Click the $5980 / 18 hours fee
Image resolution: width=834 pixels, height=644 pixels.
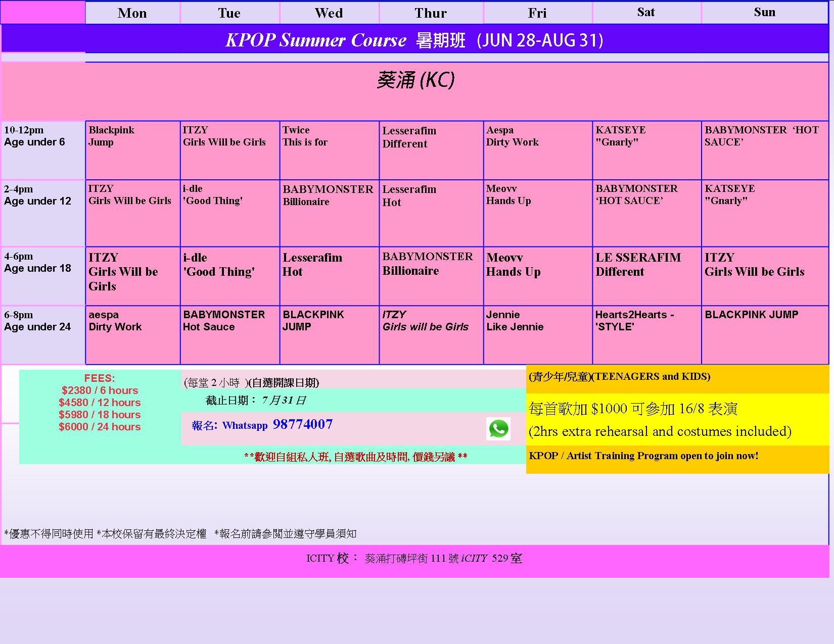point(100,414)
